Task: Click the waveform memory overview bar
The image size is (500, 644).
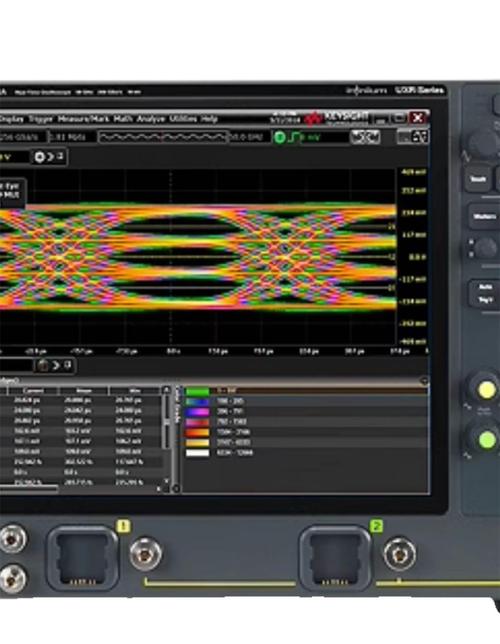Action: click(x=163, y=137)
